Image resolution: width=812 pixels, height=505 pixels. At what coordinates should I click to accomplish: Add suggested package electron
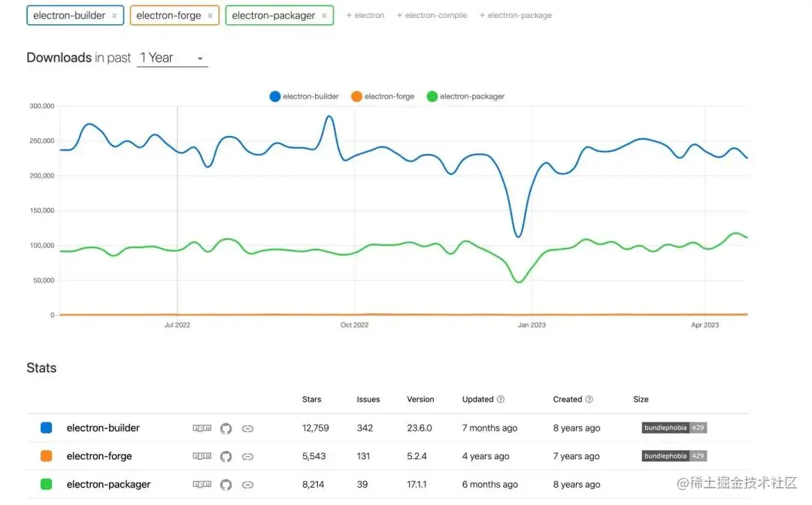coord(365,16)
